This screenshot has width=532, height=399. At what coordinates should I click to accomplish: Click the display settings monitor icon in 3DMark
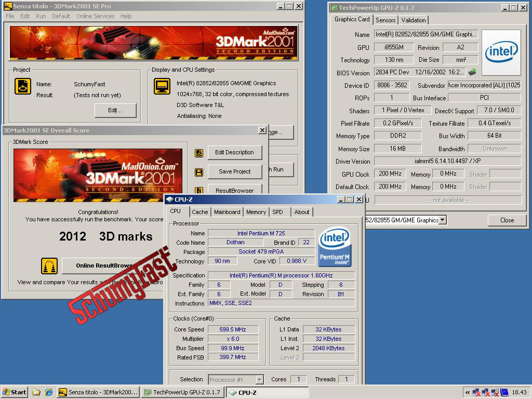(162, 86)
